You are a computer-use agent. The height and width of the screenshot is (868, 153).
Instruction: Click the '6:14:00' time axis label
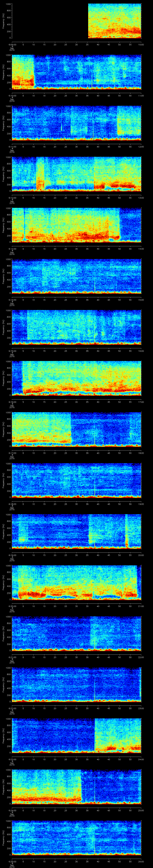click(12, 300)
